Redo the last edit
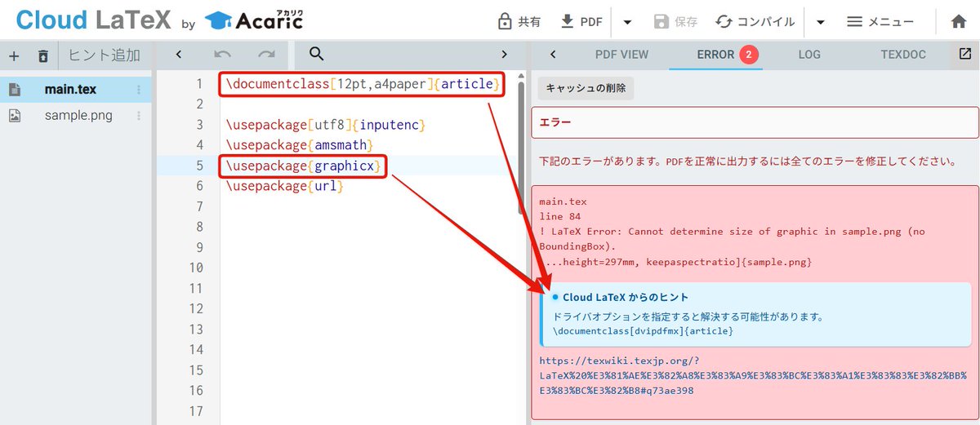980x425 pixels. [x=266, y=55]
